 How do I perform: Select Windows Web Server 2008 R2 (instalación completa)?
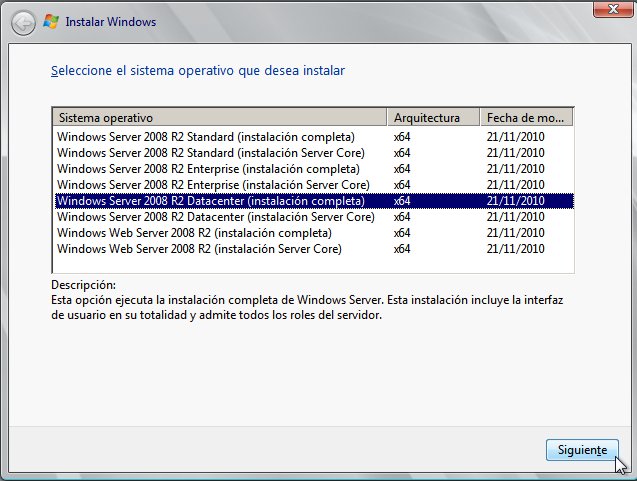click(314, 233)
